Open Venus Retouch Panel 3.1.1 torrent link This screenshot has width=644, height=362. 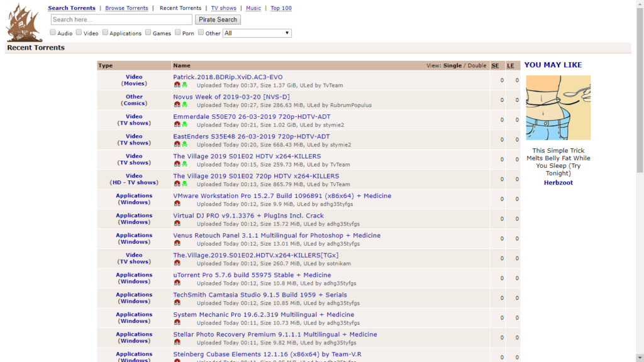(x=277, y=235)
